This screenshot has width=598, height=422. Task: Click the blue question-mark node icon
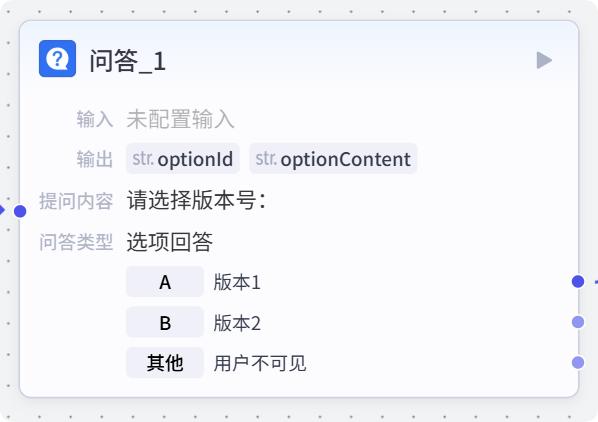[57, 59]
